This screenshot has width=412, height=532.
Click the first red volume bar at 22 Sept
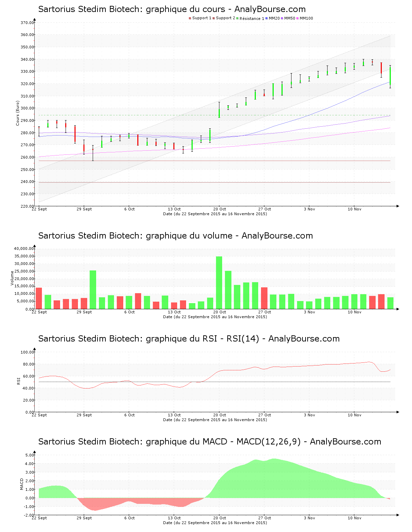pyautogui.click(x=39, y=298)
